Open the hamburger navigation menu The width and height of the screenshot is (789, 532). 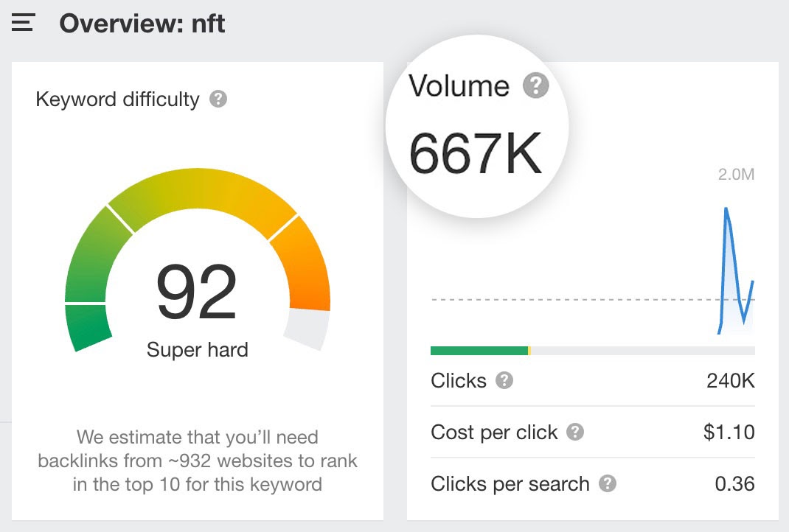pos(22,21)
